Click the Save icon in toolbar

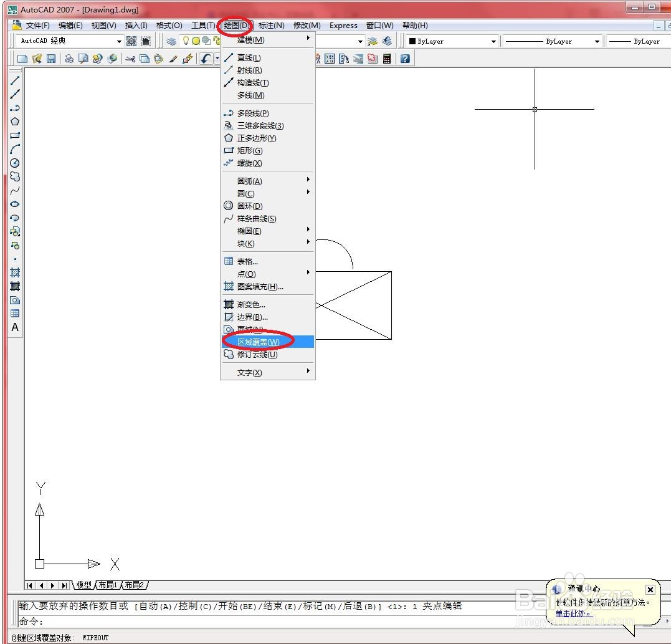click(51, 59)
